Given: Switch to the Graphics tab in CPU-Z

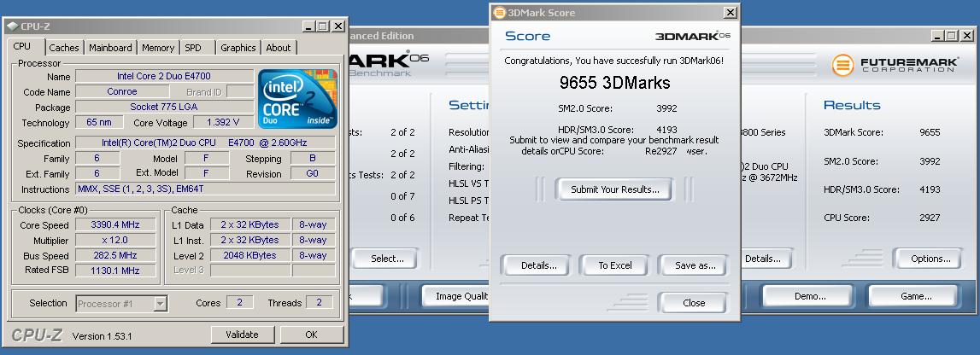Looking at the screenshot, I should [238, 48].
